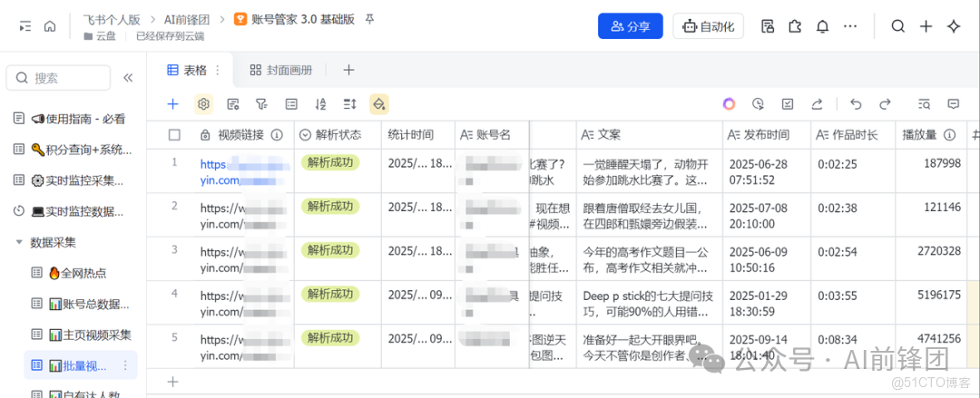Select 解析成功 tag in row 3
Viewport: 980px width, 398px height.
pyautogui.click(x=330, y=250)
